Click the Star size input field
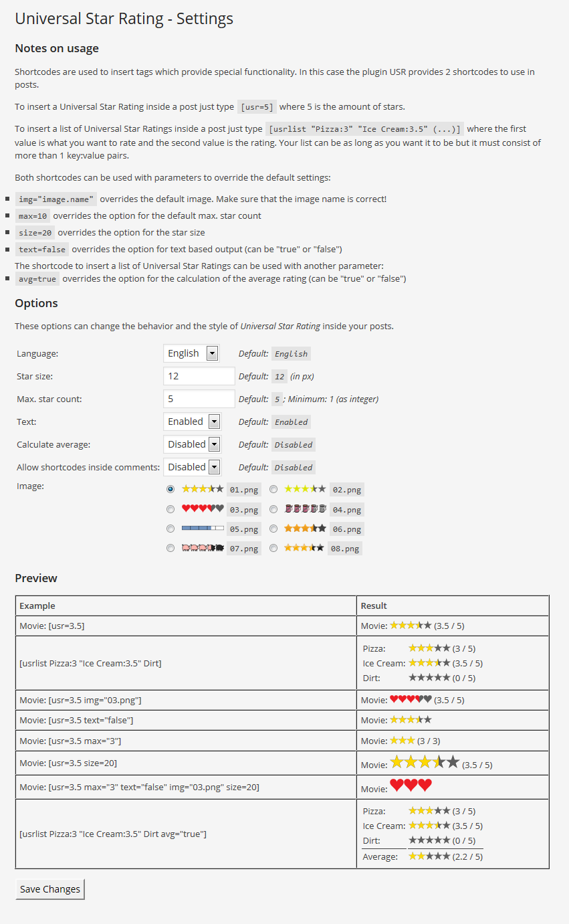The height and width of the screenshot is (924, 569). pos(199,376)
